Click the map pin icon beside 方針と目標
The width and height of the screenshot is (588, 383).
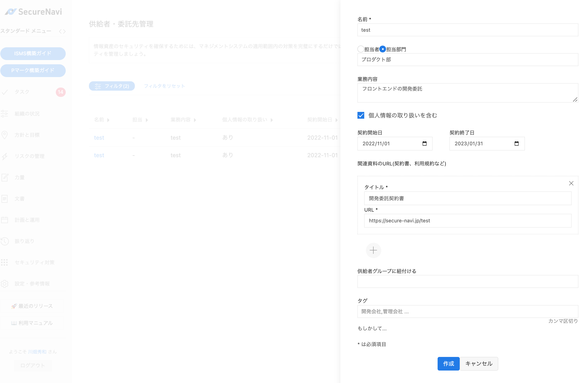coord(5,135)
